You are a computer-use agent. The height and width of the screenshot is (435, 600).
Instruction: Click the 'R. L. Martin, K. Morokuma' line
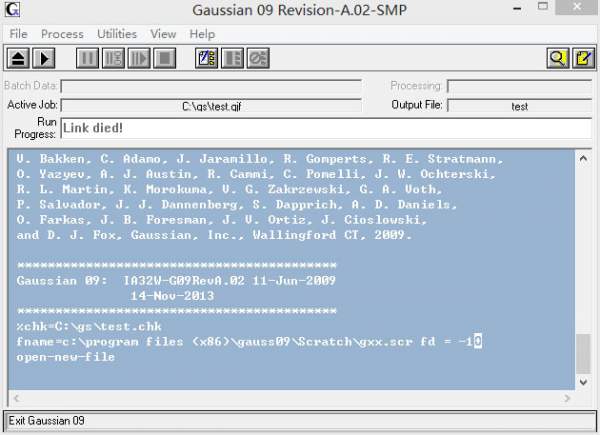(x=229, y=189)
